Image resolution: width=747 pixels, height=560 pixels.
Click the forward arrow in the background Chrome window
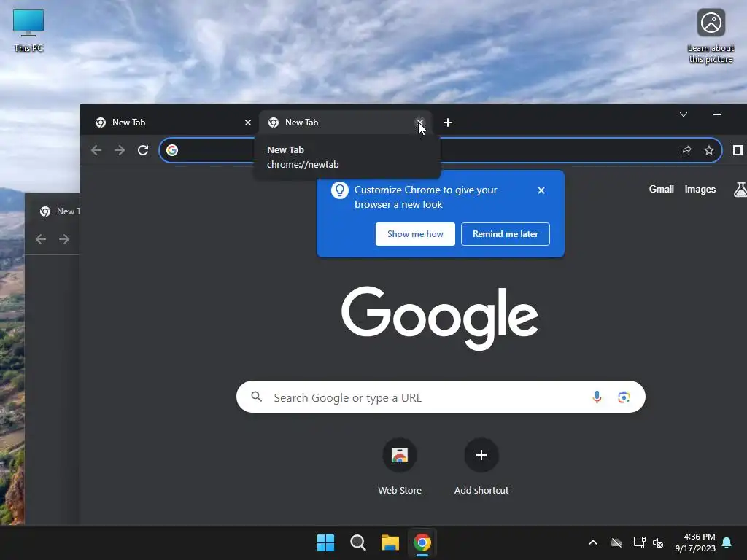point(64,239)
